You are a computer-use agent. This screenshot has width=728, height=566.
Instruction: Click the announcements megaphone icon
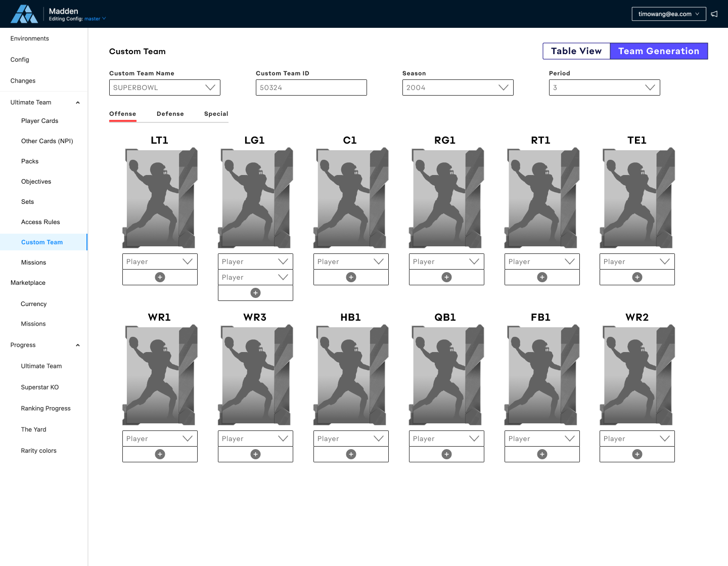click(x=714, y=14)
